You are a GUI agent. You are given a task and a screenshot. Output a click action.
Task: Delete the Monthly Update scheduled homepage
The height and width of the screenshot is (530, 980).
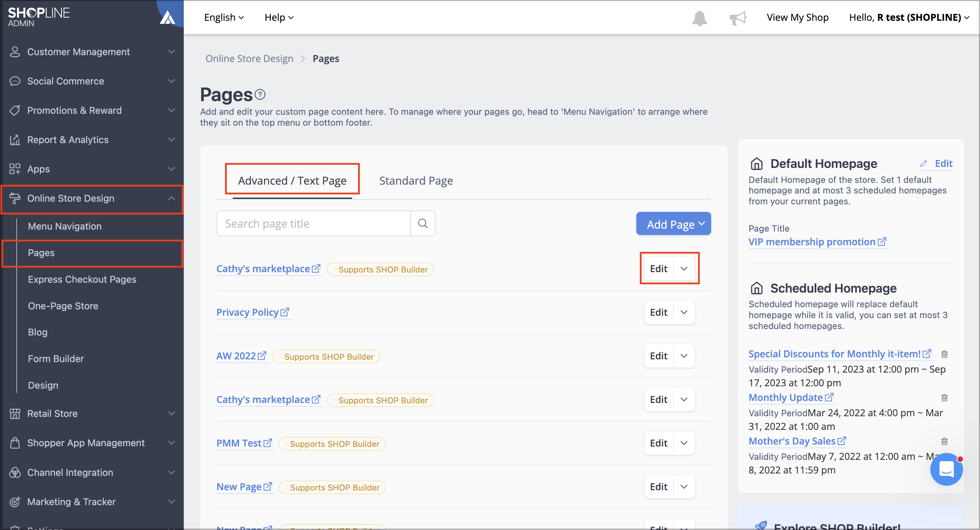(944, 397)
